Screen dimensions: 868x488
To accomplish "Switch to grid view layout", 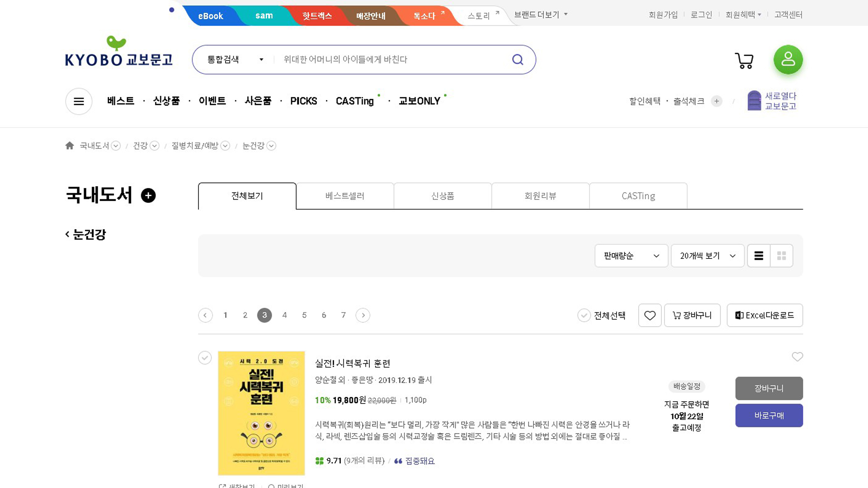I will pos(782,256).
